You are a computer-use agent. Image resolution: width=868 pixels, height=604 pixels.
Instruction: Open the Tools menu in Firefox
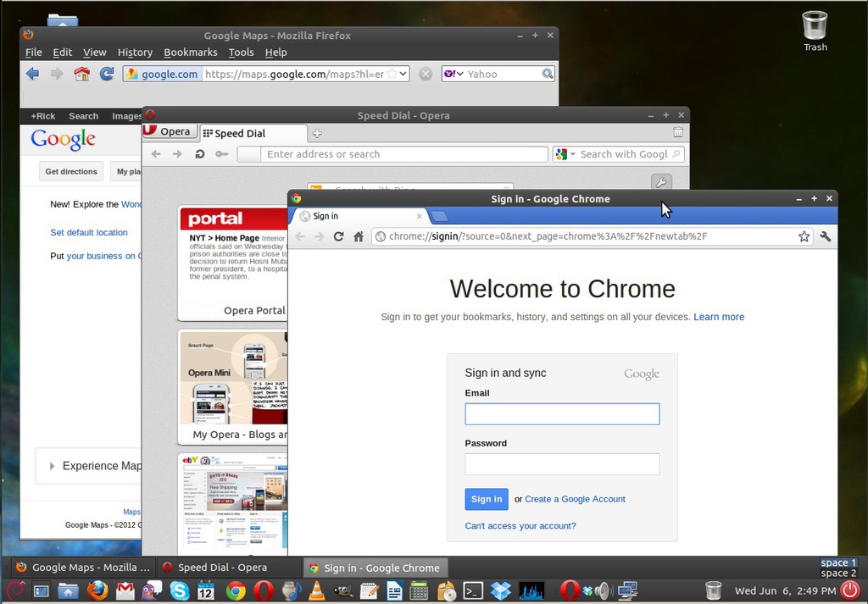point(241,52)
